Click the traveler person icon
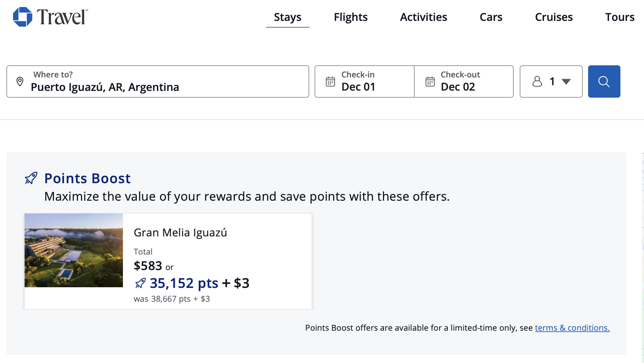This screenshot has height=363, width=644. coord(537,81)
